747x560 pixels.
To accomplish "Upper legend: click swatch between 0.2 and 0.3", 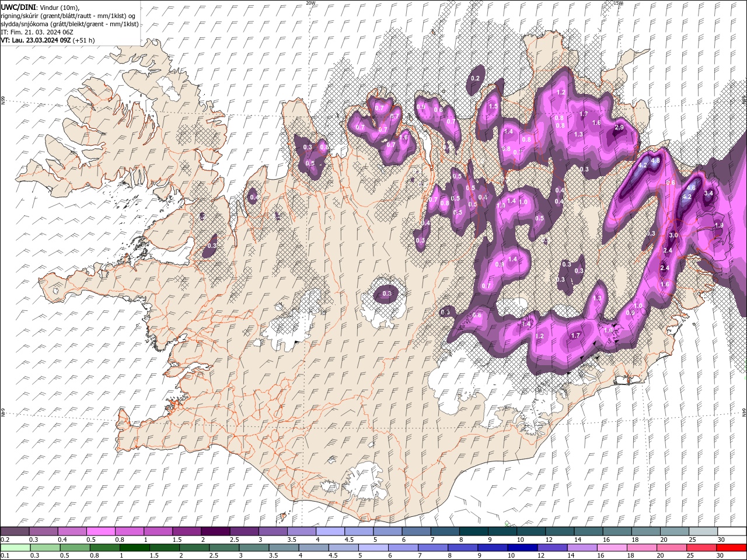I will [15, 531].
